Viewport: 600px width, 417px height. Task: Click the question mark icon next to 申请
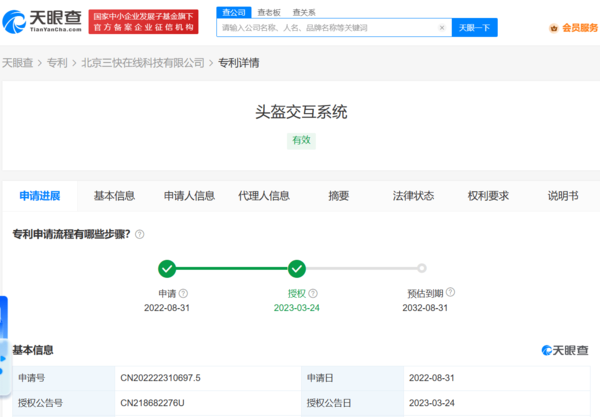[x=183, y=294]
